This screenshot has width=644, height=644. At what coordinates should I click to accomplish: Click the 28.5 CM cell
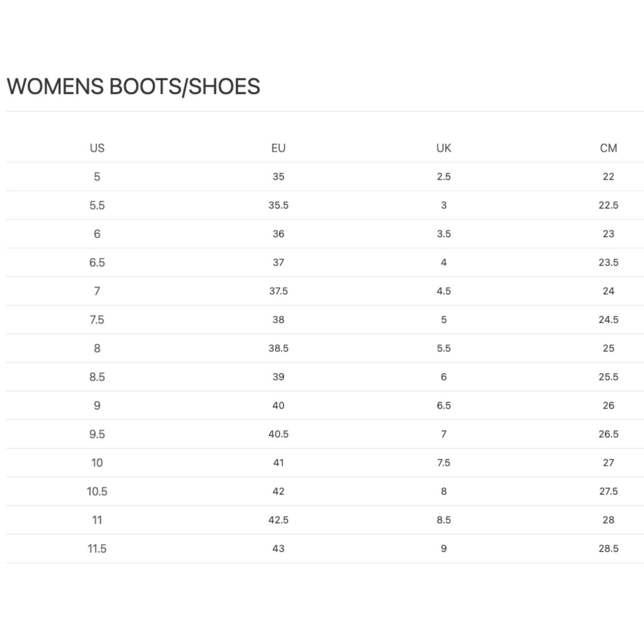click(608, 549)
